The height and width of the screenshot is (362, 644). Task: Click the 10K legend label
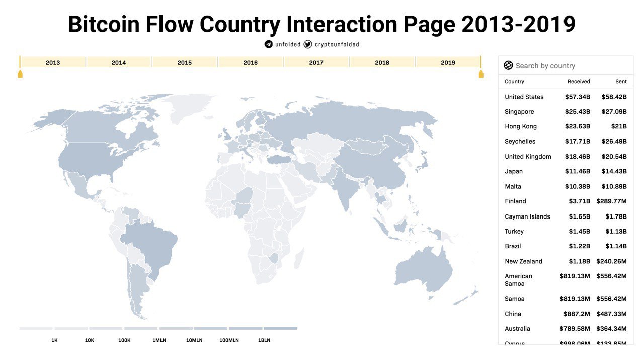pyautogui.click(x=90, y=340)
